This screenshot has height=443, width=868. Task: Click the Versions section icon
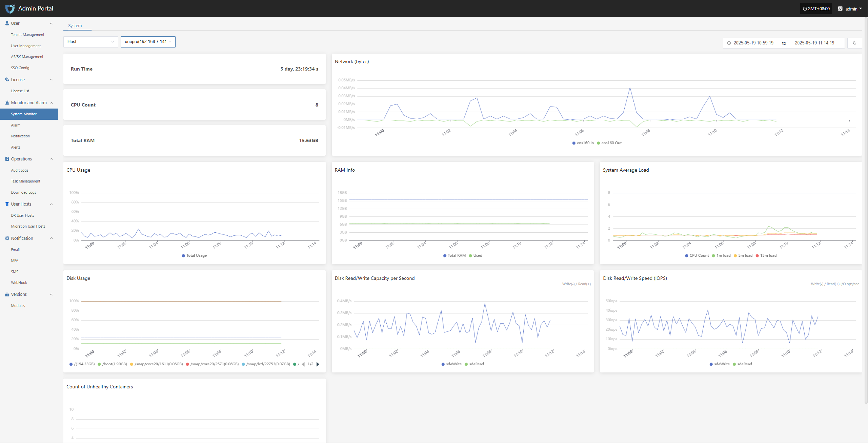pos(7,294)
